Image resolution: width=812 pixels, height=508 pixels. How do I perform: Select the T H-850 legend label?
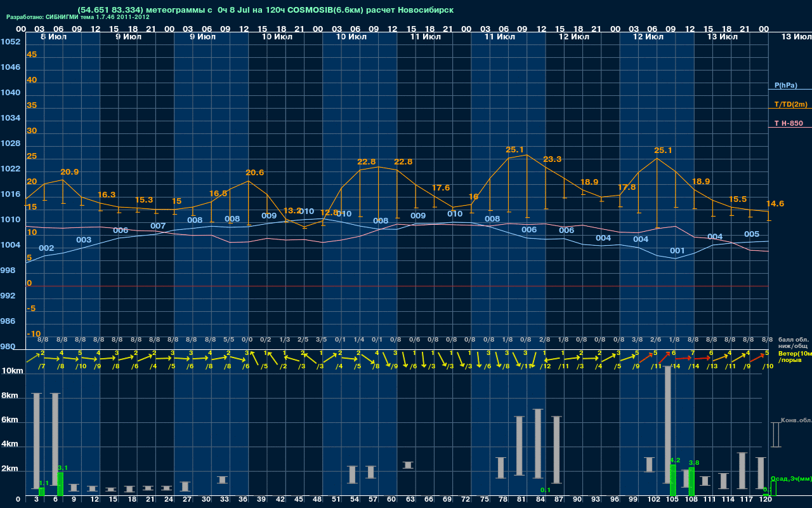coord(788,123)
